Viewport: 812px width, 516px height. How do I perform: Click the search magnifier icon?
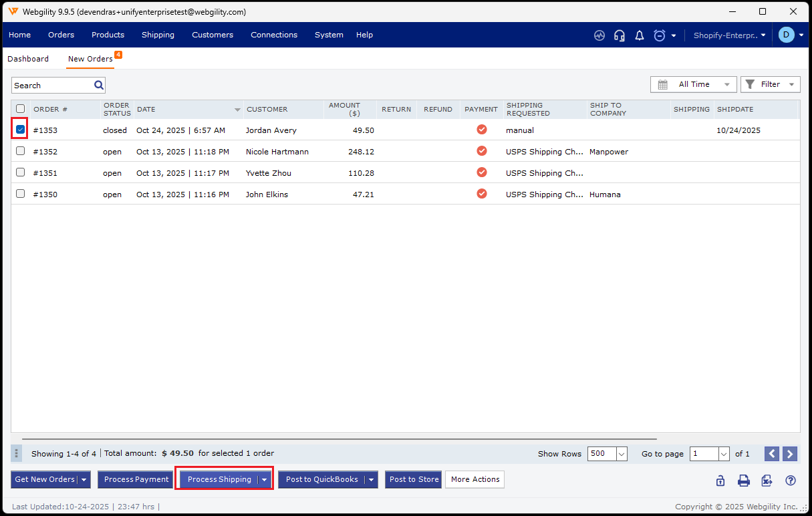[x=99, y=85]
